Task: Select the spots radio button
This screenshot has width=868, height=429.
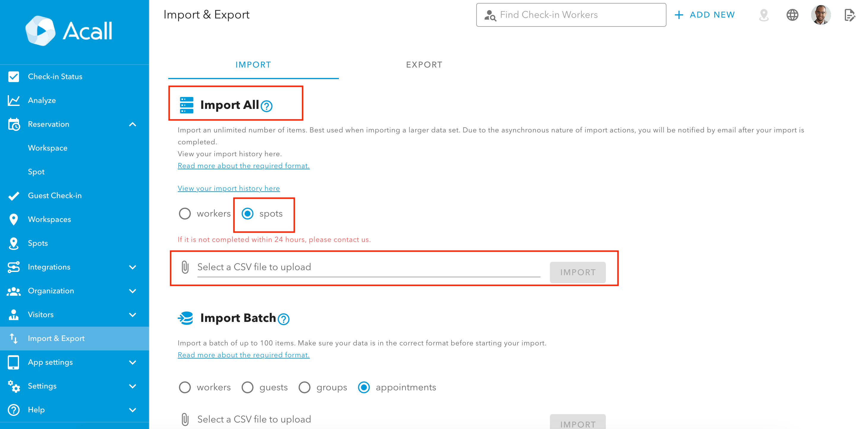Action: point(248,214)
